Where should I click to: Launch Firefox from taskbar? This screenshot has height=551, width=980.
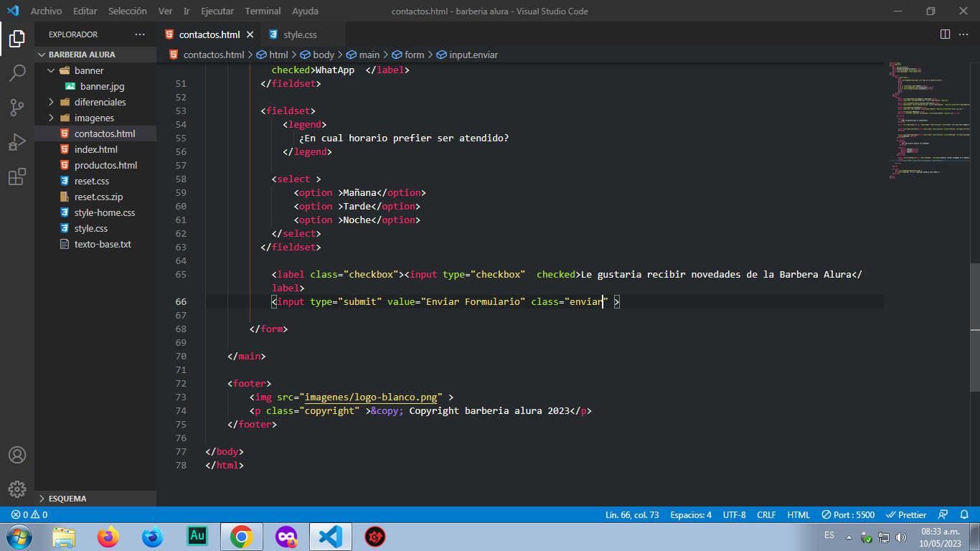(109, 537)
